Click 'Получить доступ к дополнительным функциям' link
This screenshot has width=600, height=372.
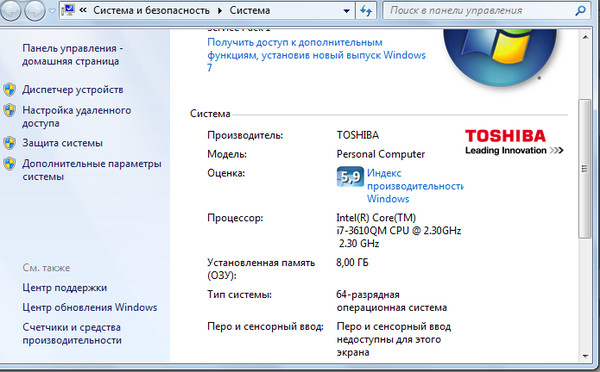(316, 55)
